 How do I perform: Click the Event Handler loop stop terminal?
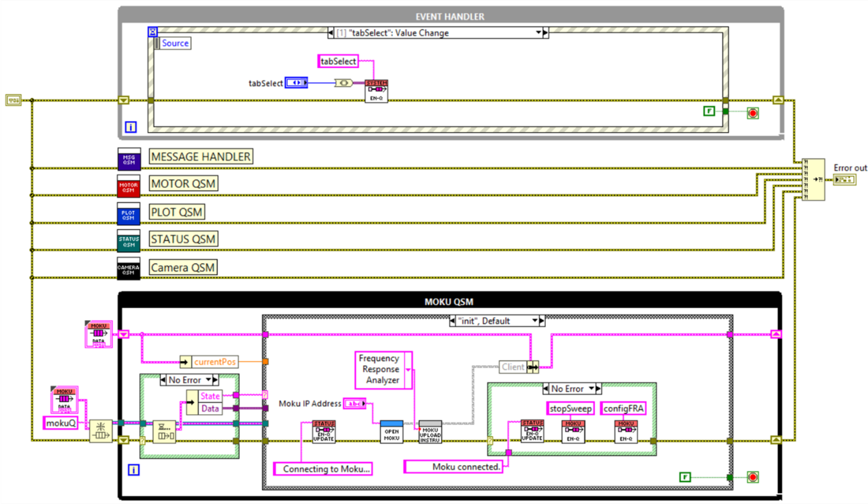tap(752, 113)
